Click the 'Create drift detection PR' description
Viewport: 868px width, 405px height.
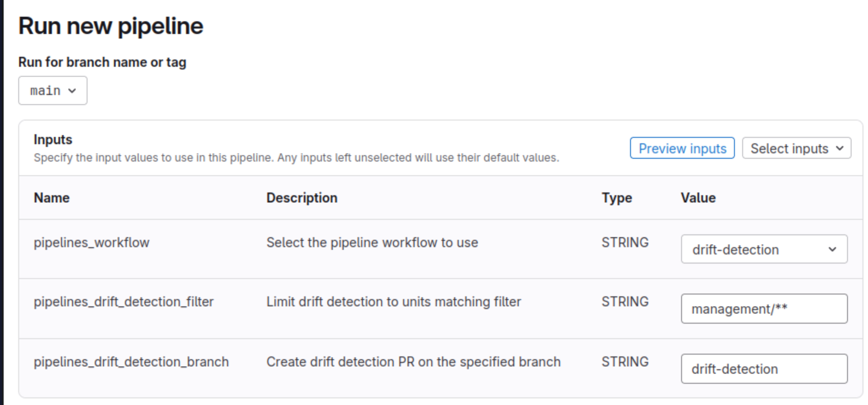(x=413, y=362)
